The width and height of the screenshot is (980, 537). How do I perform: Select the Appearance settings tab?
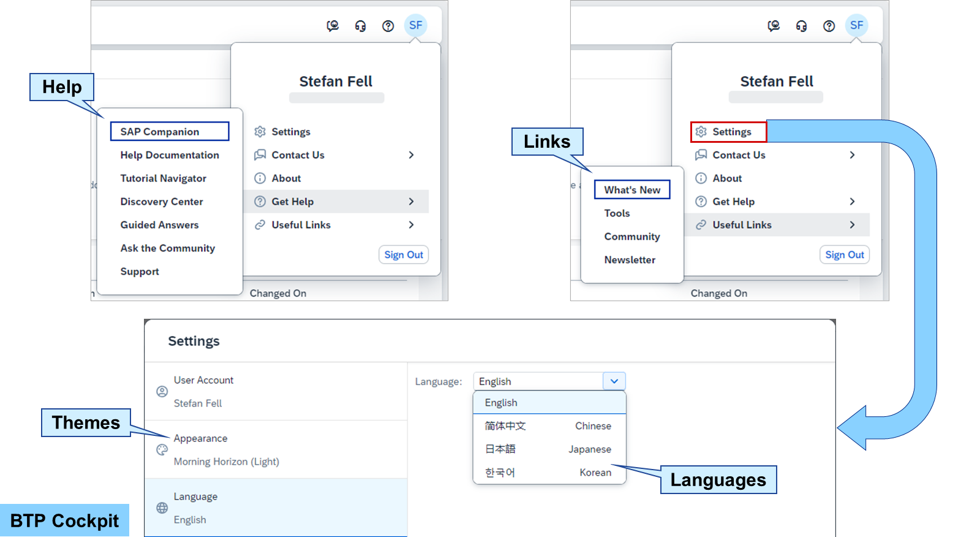coord(276,450)
